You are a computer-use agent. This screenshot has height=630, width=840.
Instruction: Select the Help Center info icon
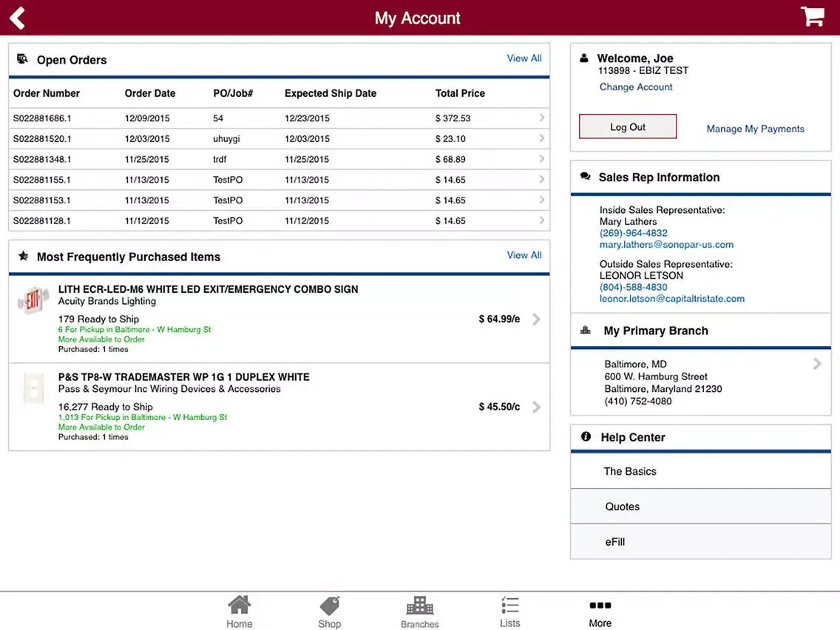coord(586,436)
